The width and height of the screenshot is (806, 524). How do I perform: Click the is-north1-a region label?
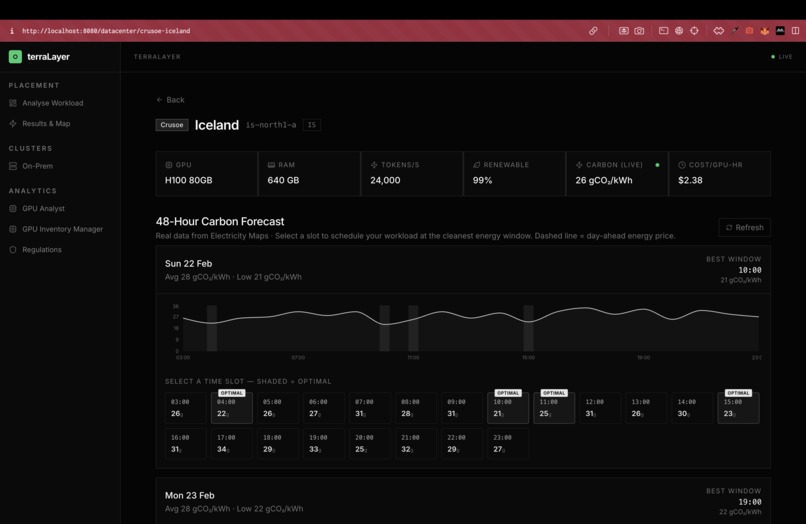click(271, 125)
